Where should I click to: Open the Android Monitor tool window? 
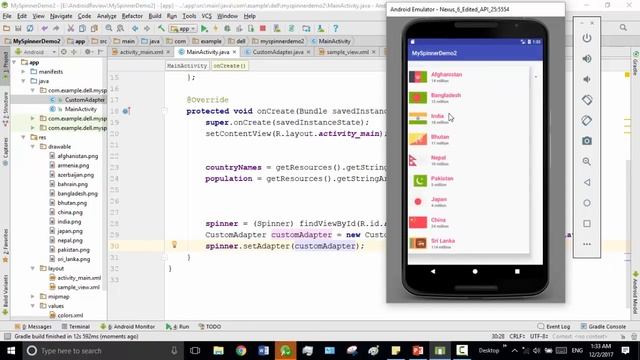pyautogui.click(x=128, y=327)
